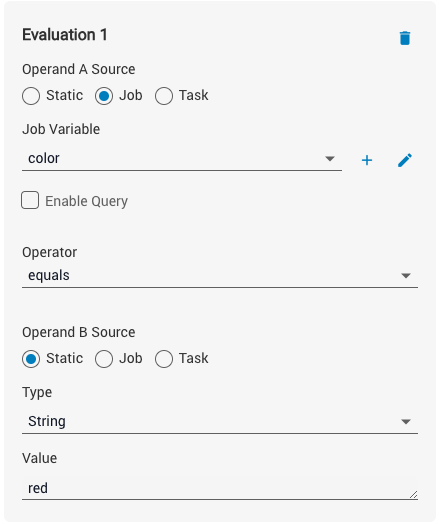440x525 pixels.
Task: Delete Evaluation 1 with trash icon
Action: tap(405, 38)
